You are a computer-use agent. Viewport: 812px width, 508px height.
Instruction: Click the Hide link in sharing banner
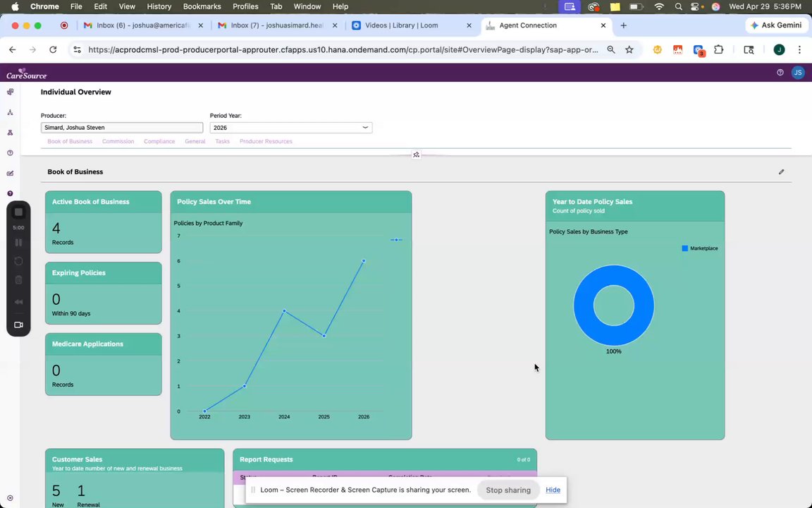pos(553,490)
